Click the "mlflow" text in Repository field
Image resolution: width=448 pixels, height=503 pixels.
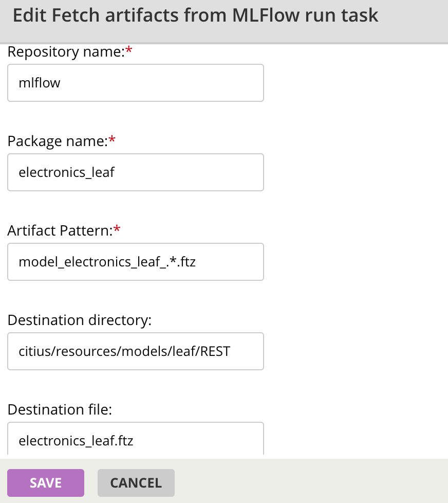(40, 83)
